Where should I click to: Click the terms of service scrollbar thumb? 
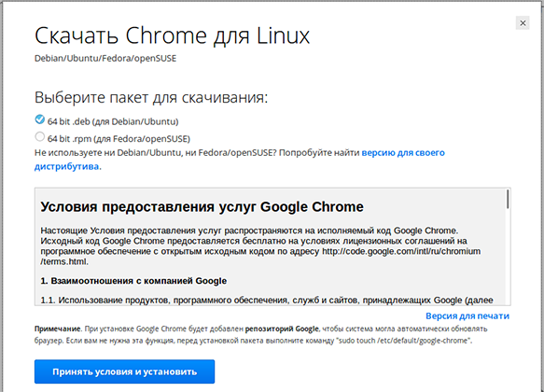(508, 199)
